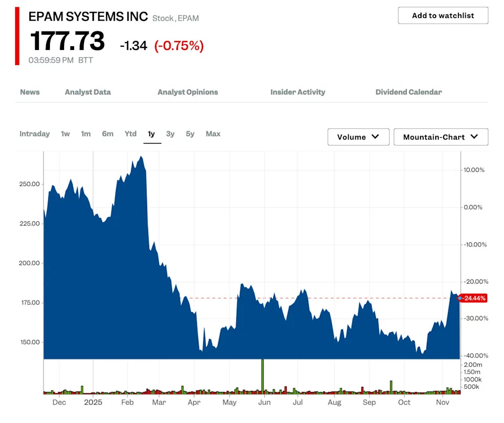Click the -10.00% axis label
504x423 pixels.
(475, 244)
